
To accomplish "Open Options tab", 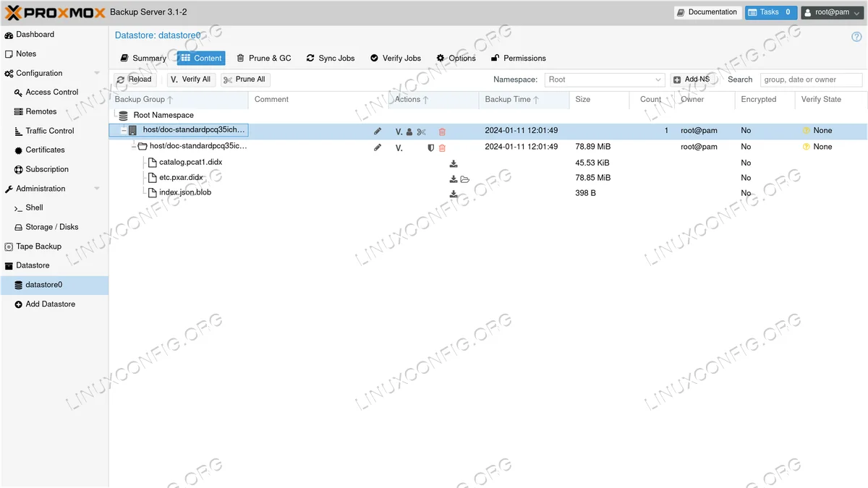I will click(456, 59).
